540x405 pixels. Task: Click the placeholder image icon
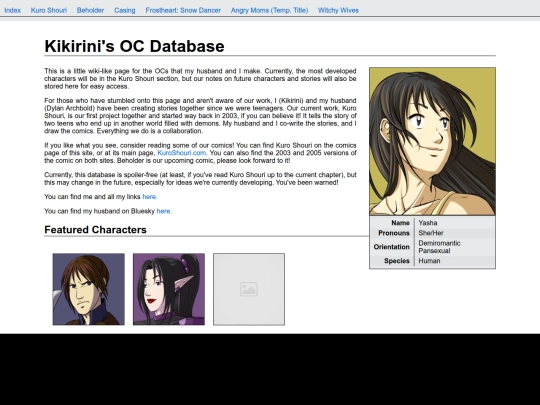[249, 289]
